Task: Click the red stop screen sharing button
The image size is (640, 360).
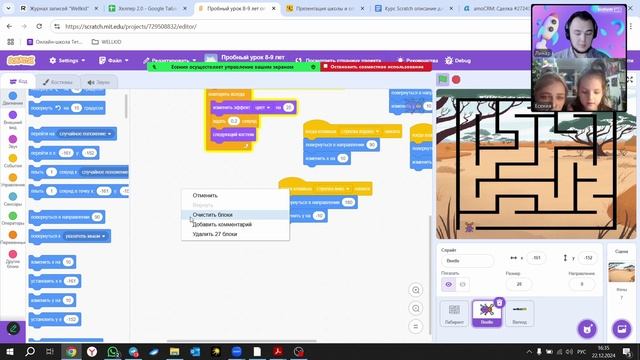Action: click(376, 67)
